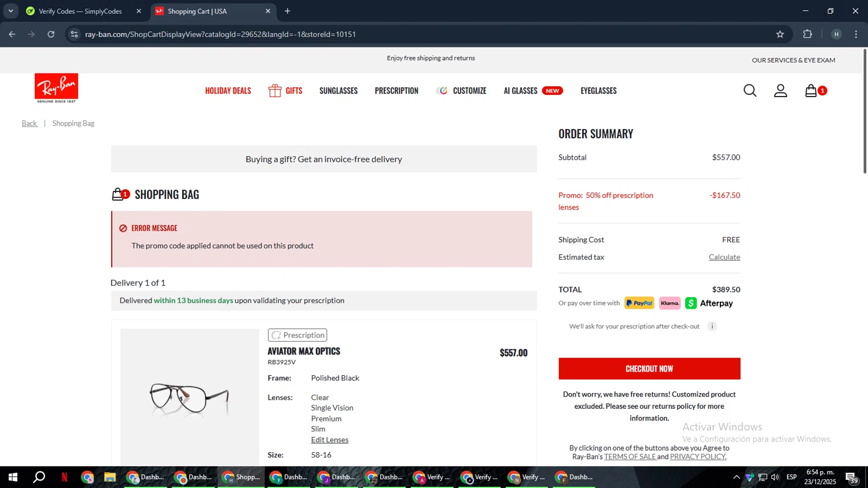Click the $389.50 total amount

point(726,290)
